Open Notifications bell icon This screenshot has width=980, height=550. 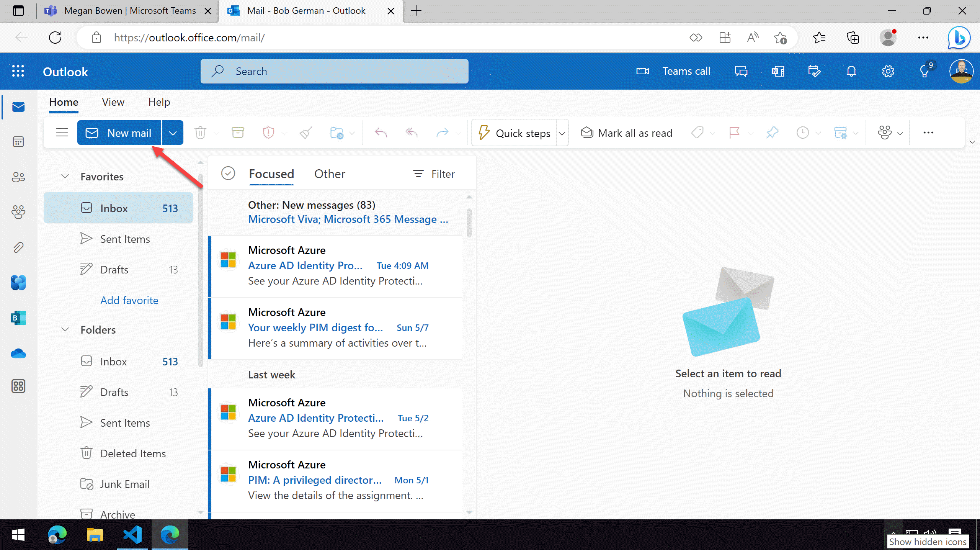click(x=851, y=71)
